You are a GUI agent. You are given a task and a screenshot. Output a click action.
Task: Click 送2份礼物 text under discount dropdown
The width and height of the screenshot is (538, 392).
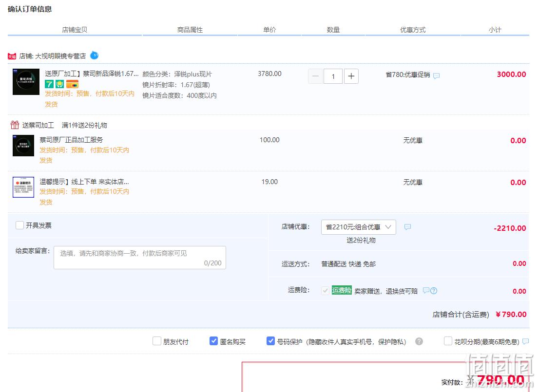click(x=361, y=240)
